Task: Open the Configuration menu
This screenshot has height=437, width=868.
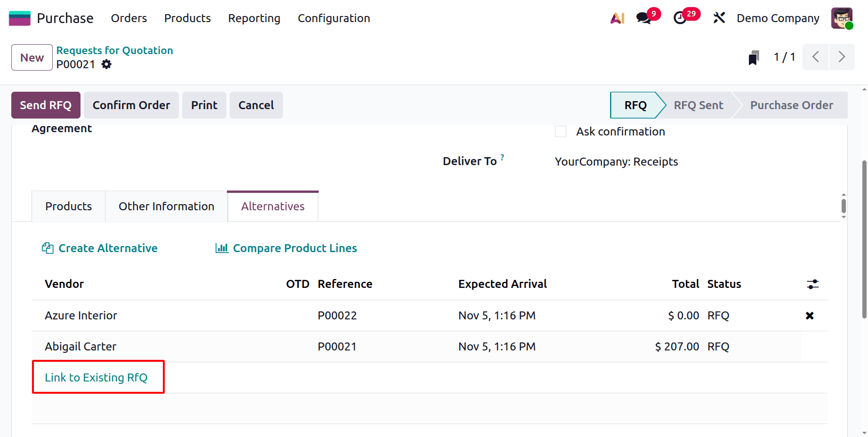Action: (x=334, y=18)
